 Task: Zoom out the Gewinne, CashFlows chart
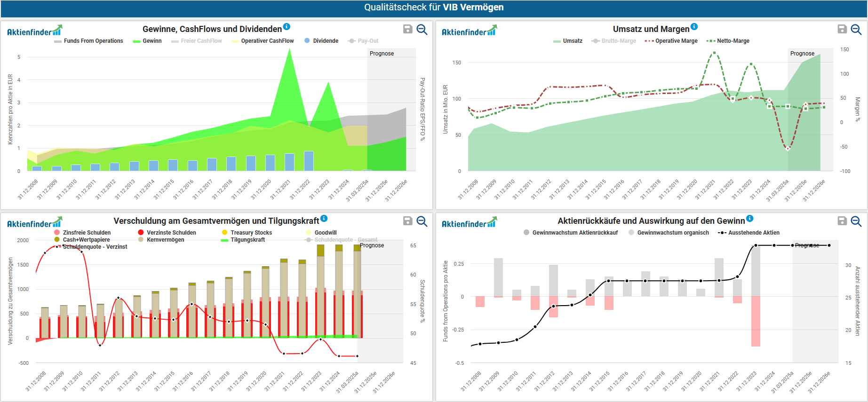point(422,29)
